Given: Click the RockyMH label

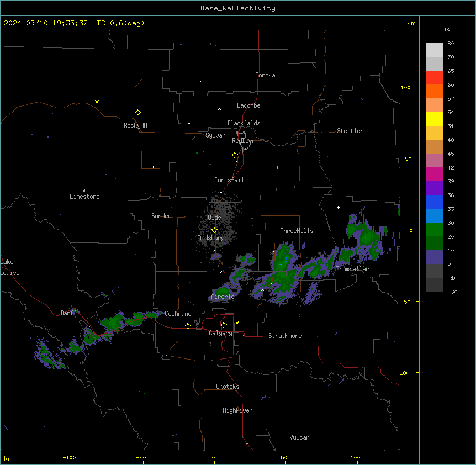Looking at the screenshot, I should click(x=135, y=125).
